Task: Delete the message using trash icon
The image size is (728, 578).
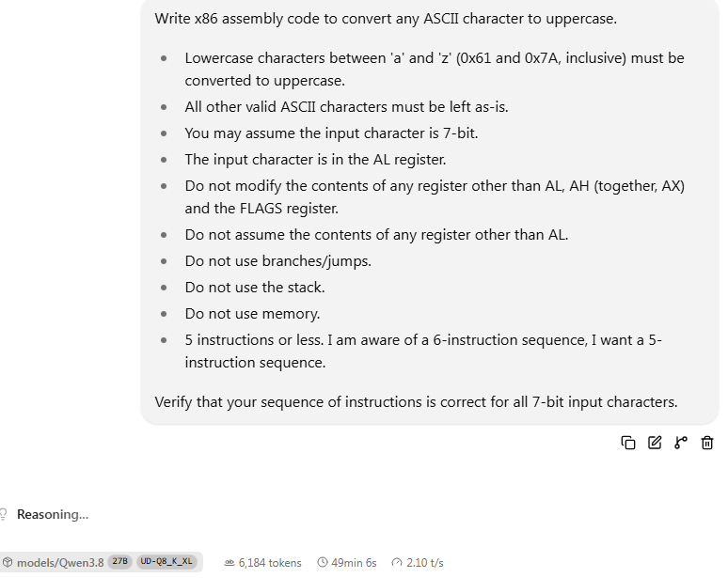Action: click(x=707, y=443)
